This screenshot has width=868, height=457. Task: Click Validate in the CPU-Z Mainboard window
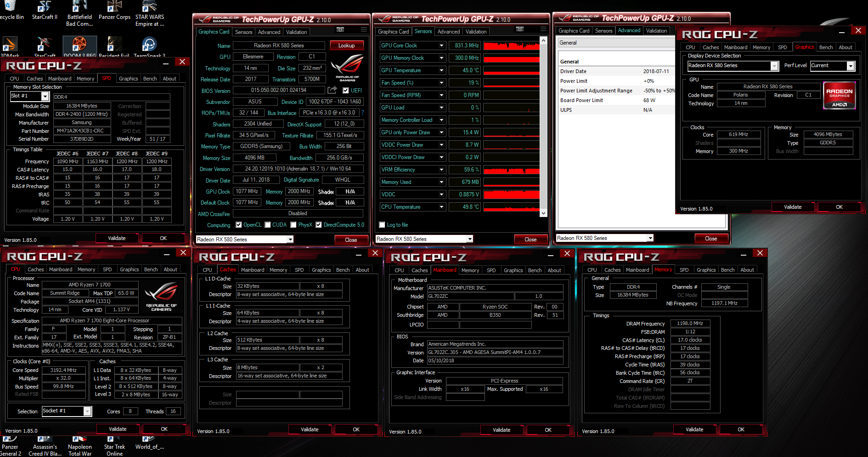pyautogui.click(x=502, y=430)
